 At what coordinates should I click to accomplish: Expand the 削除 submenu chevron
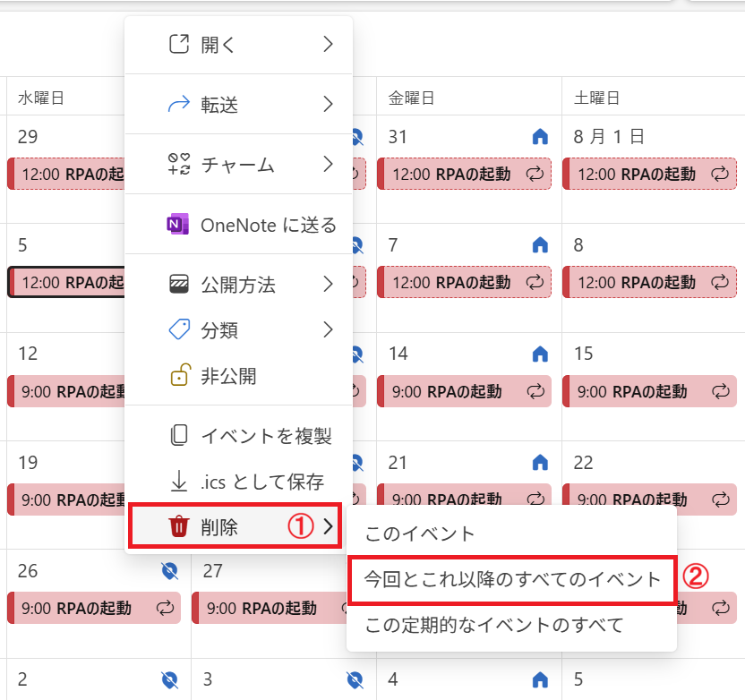pyautogui.click(x=328, y=526)
